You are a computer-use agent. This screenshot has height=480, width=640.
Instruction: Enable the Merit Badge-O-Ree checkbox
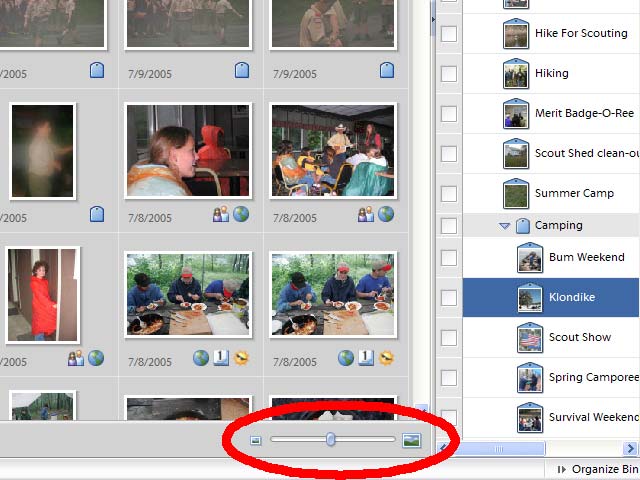(449, 114)
